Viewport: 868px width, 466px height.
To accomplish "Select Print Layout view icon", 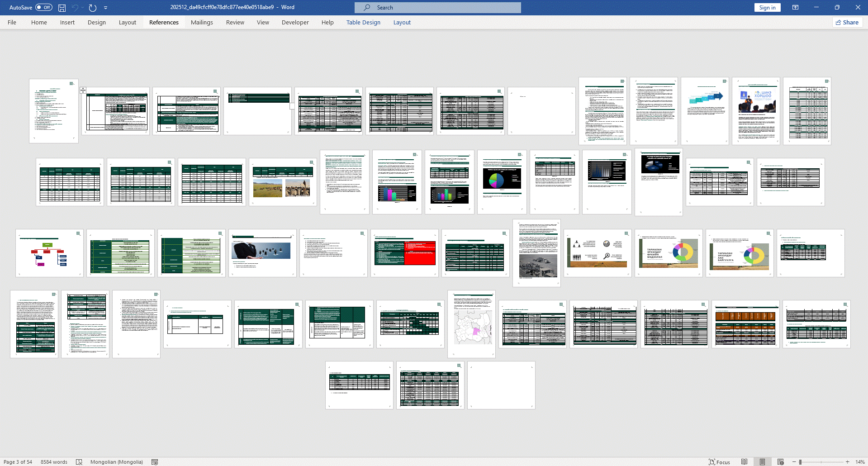I will [x=762, y=462].
